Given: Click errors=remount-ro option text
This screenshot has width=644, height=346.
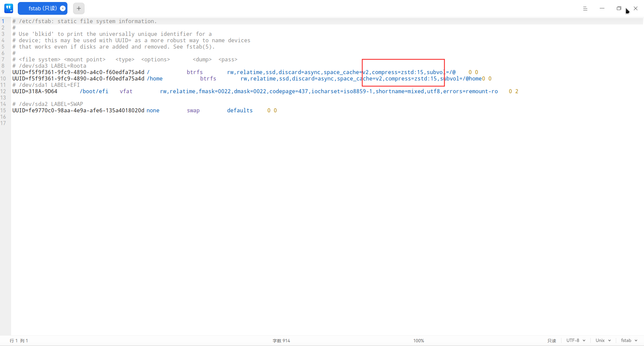Looking at the screenshot, I should 471,91.
